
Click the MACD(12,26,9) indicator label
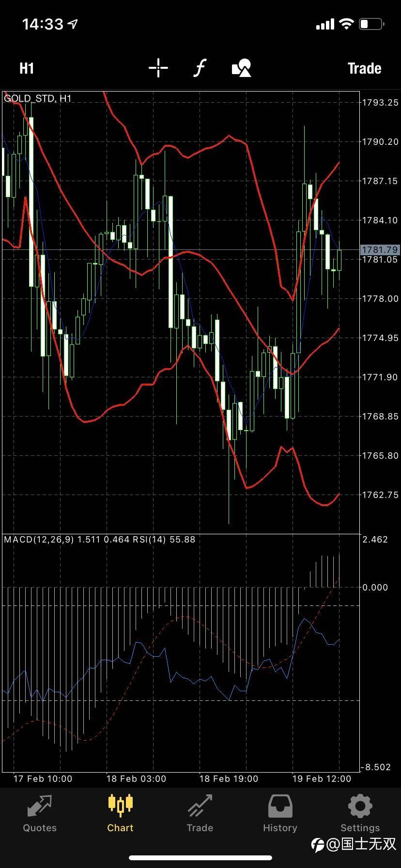coord(39,540)
